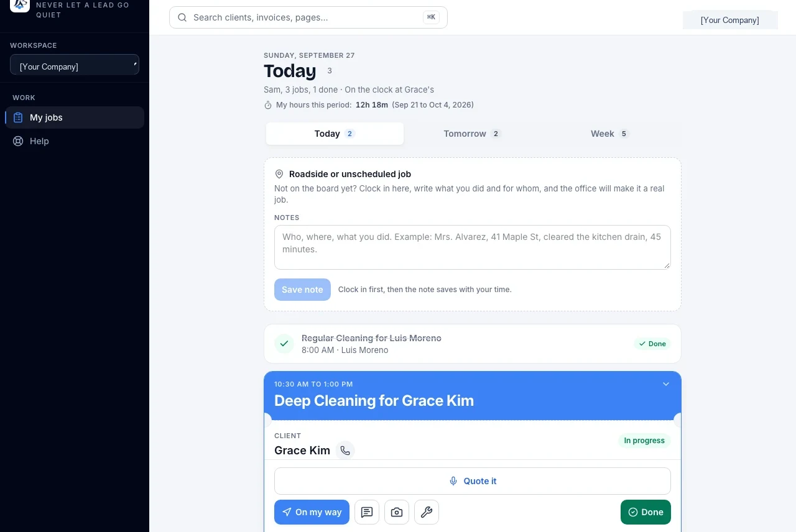Click the ⌘K shortcut badge in search
796x532 pixels.
coord(431,17)
